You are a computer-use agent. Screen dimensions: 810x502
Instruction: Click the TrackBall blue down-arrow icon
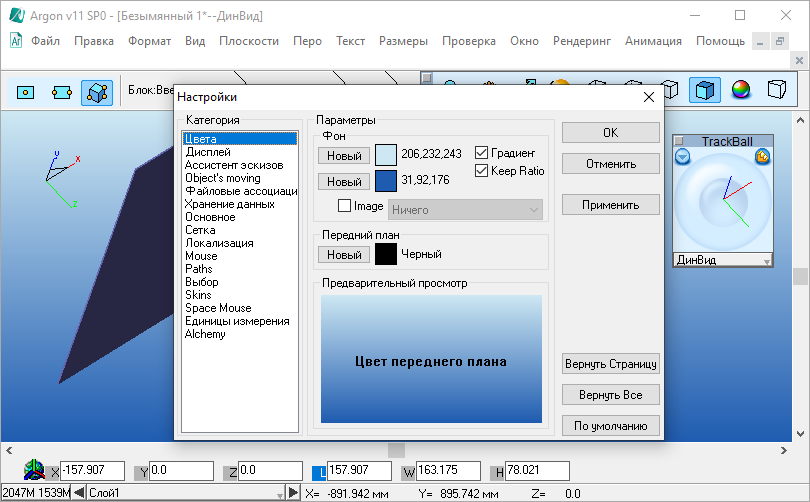(x=682, y=156)
